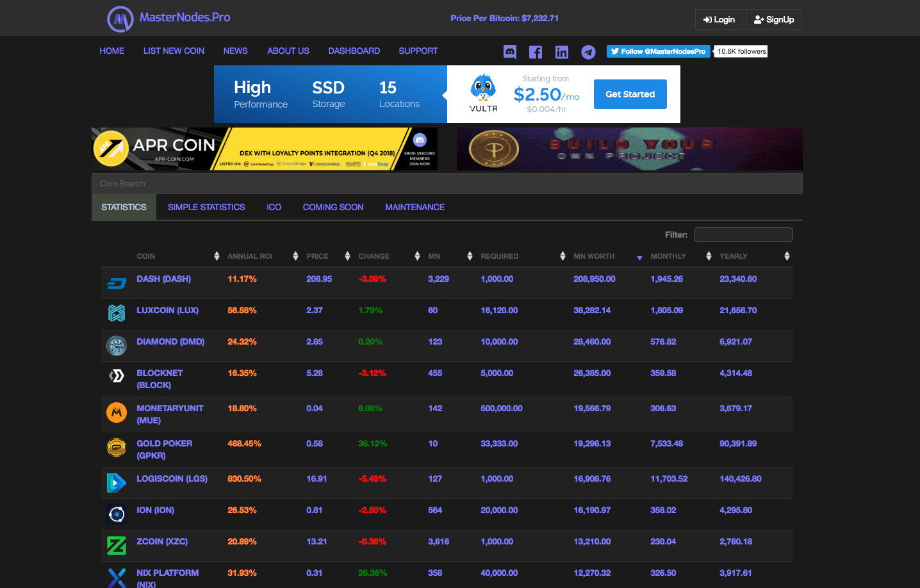Click the Gold Poker coin icon
Screen dimensions: 920x588
[117, 448]
